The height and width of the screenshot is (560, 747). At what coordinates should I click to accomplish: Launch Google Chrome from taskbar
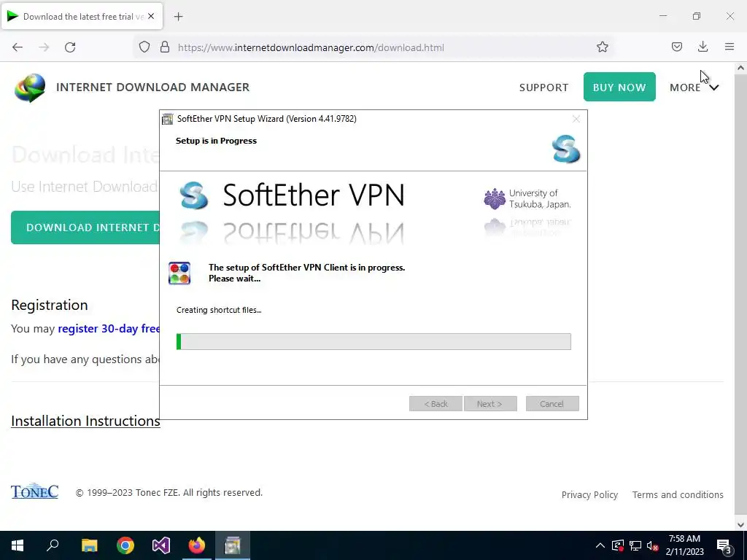[125, 545]
